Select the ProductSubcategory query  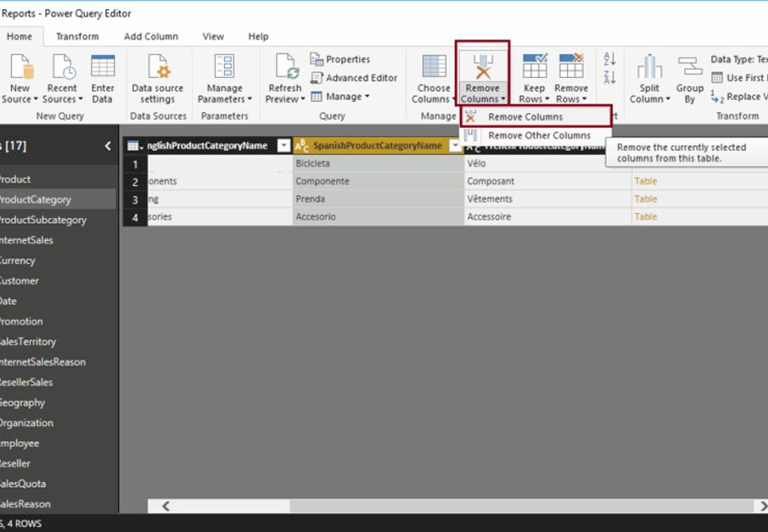coord(58,220)
